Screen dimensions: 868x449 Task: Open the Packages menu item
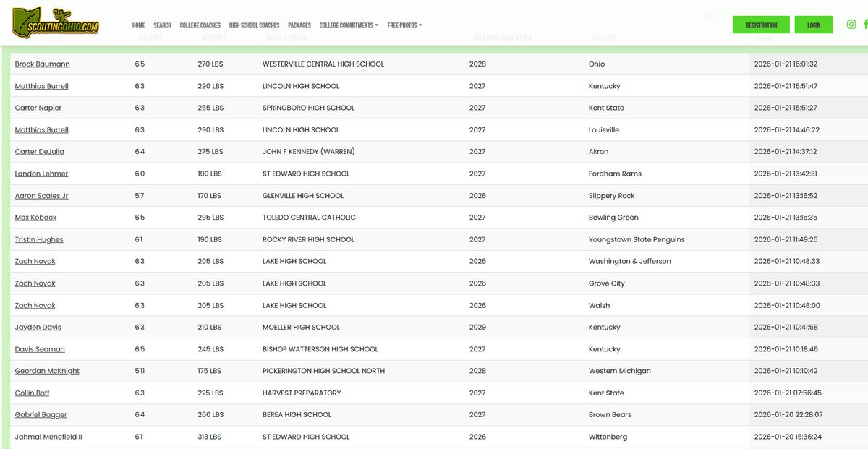point(299,25)
